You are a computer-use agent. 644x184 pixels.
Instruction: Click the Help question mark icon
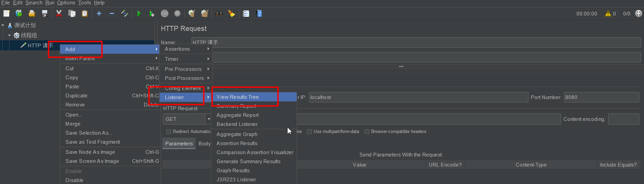click(x=259, y=13)
